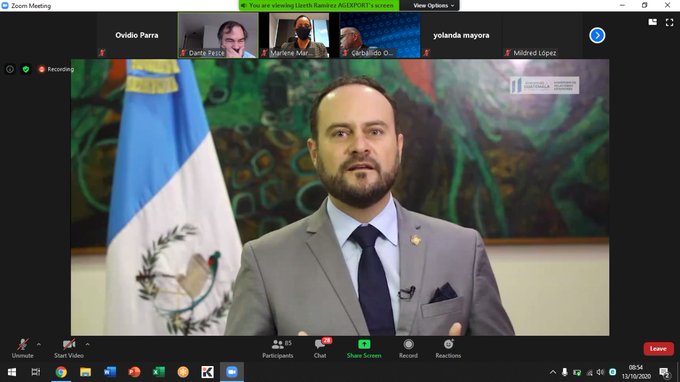Viewport: 680px width, 382px height.
Task: Open the Participants panel
Action: [x=278, y=349]
